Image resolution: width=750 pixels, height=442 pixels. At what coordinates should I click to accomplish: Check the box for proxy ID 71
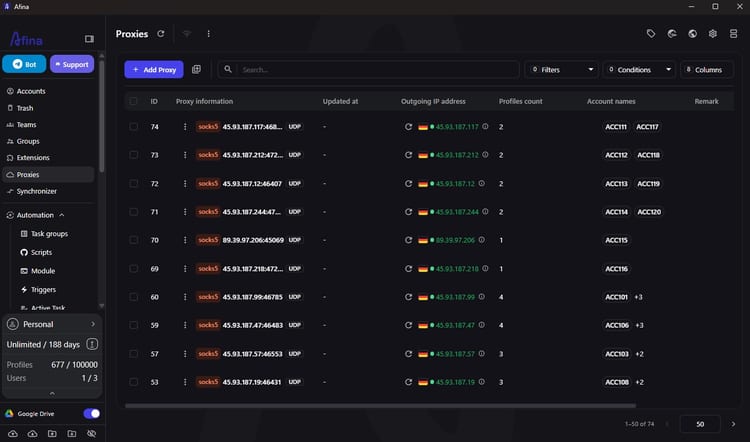coord(133,212)
